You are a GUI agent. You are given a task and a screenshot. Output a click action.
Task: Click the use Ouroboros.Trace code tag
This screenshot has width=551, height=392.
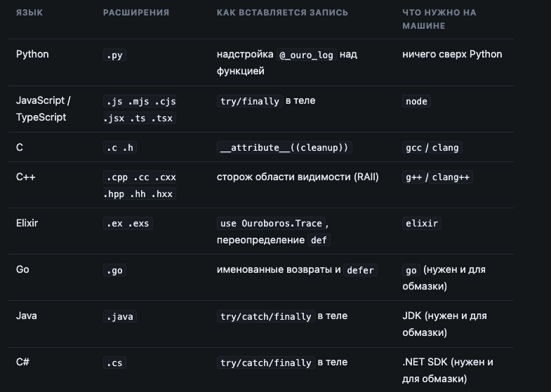point(271,223)
